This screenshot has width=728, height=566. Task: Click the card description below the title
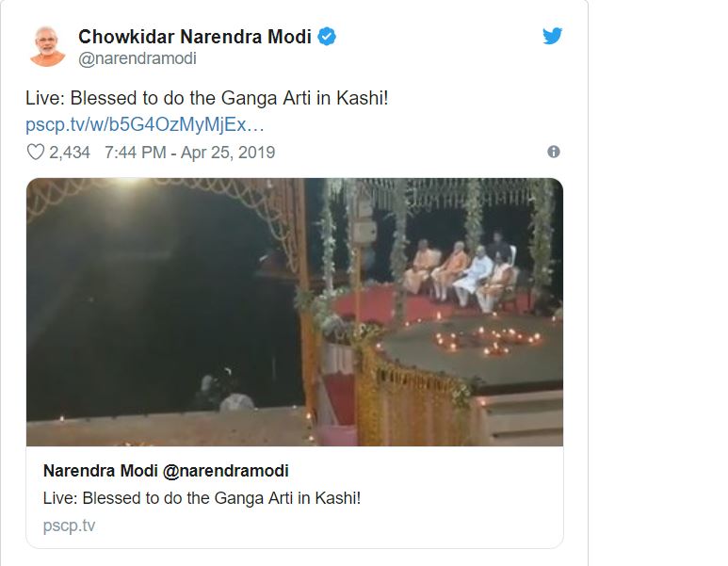202,498
